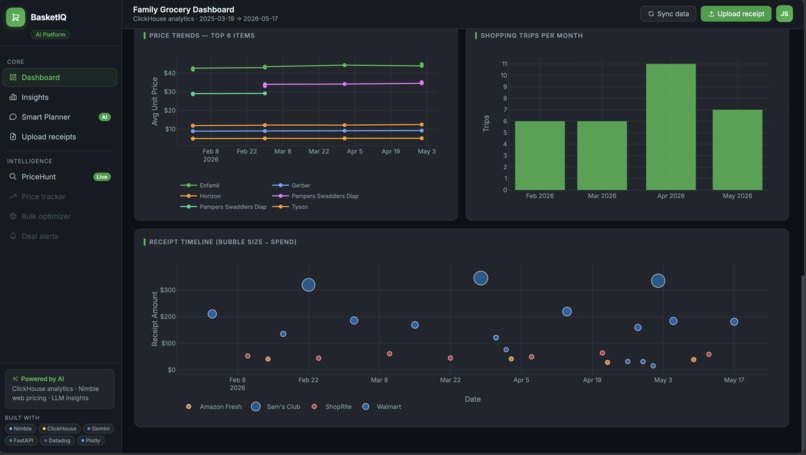Click the BasketIQ basket logo icon
The width and height of the screenshot is (806, 455).
15,17
